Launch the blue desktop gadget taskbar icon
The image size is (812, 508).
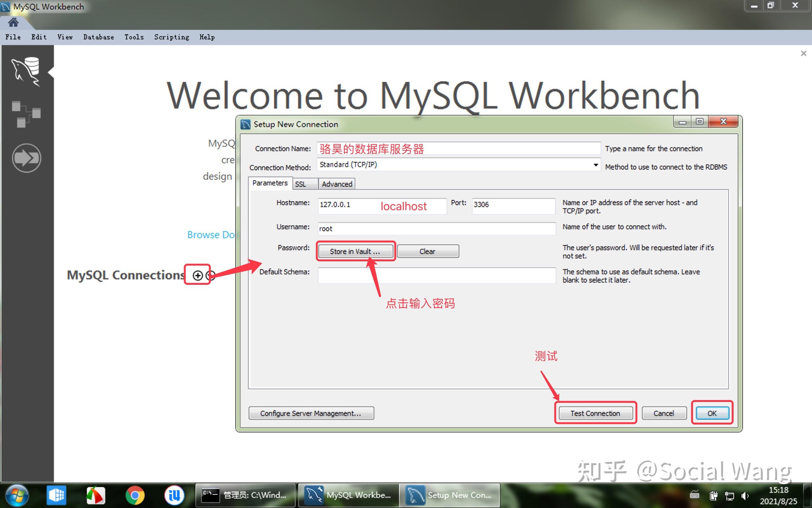(x=56, y=495)
